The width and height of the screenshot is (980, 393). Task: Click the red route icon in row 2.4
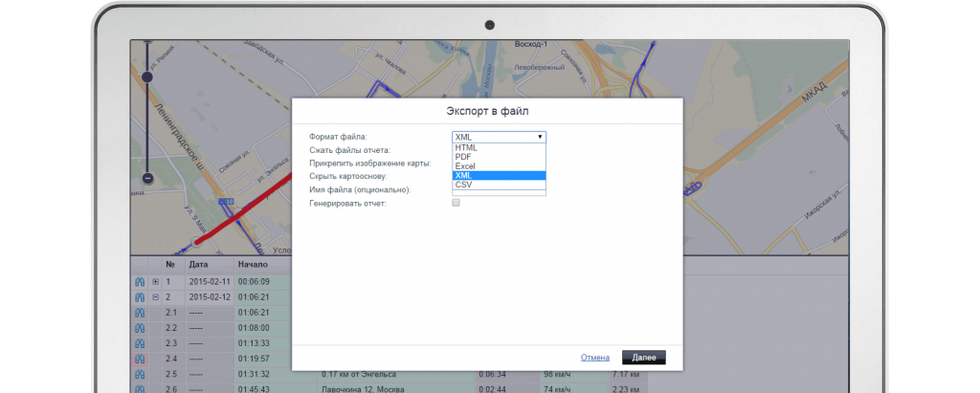tap(139, 359)
